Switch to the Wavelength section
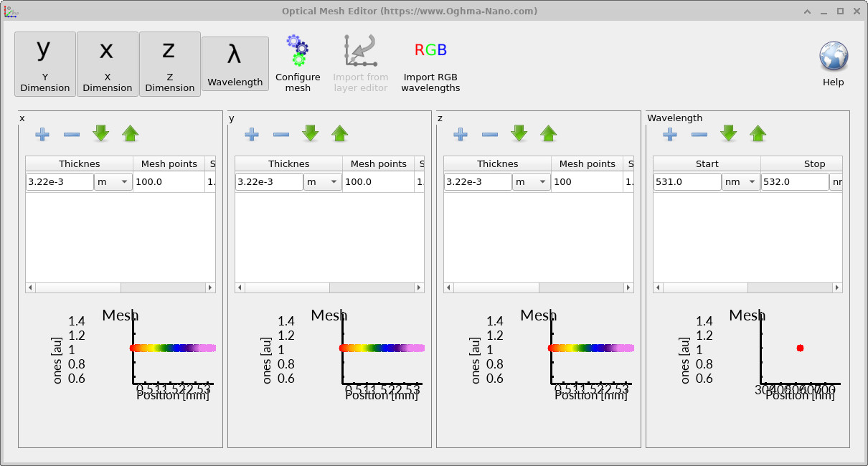 point(235,64)
